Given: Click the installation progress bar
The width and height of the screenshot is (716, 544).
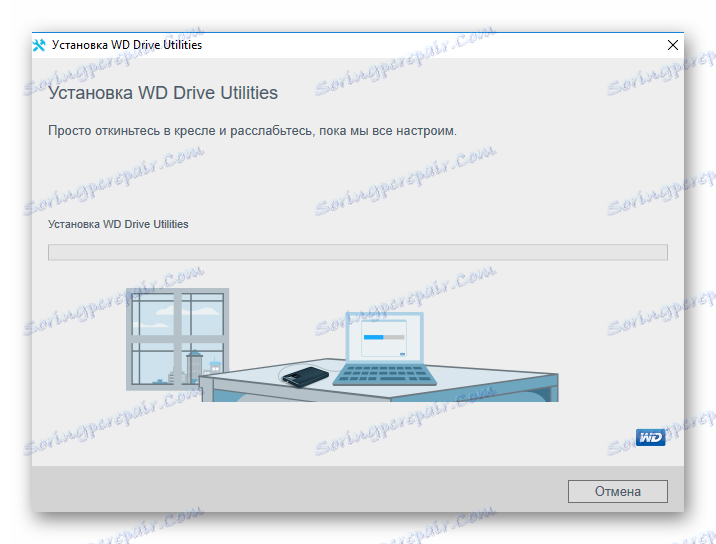Looking at the screenshot, I should tap(358, 252).
